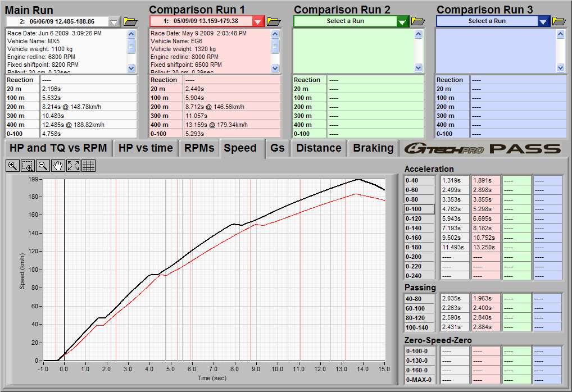Viewport: 572px width, 392px height.
Task: Open folder icon beside Main Run
Action: coord(130,21)
